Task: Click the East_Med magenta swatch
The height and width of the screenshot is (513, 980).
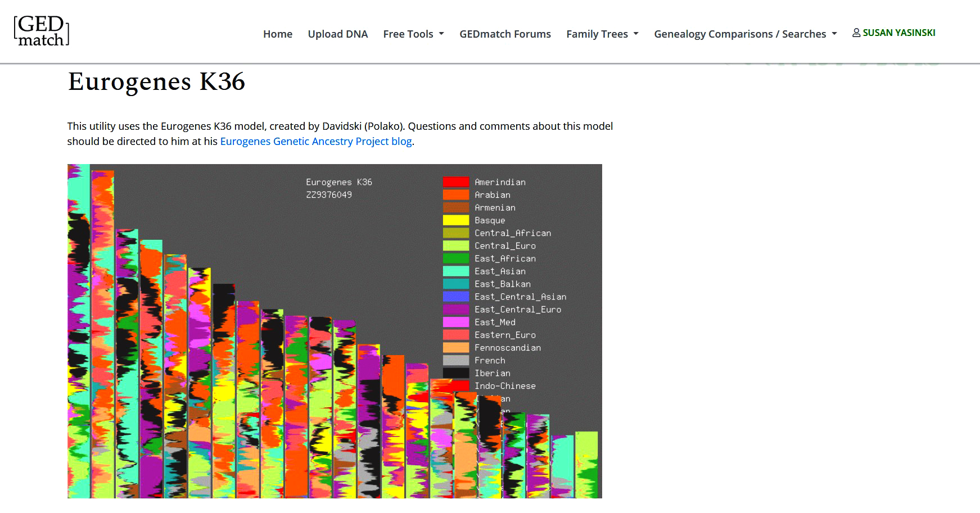Action: point(456,322)
